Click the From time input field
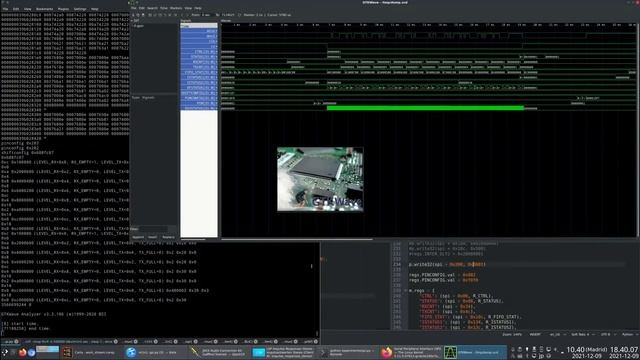Image resolution: width=640 pixels, height=360 pixels. tap(207, 15)
